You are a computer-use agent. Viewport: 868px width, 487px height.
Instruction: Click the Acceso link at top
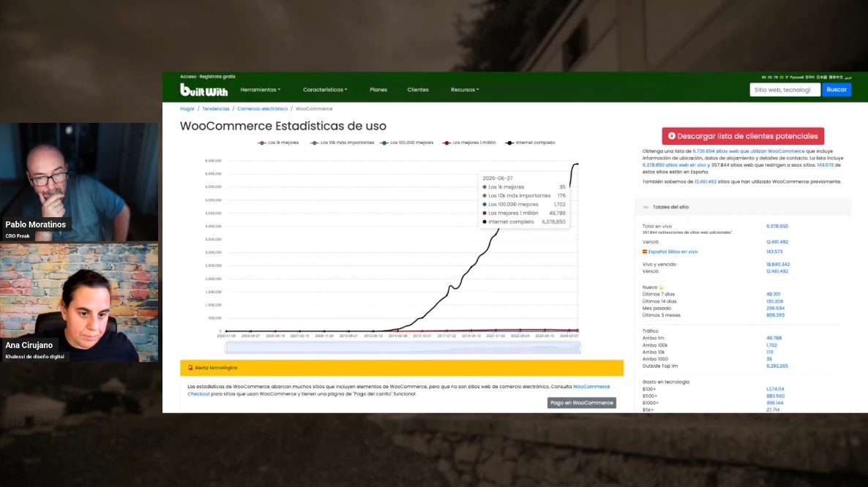(x=188, y=77)
